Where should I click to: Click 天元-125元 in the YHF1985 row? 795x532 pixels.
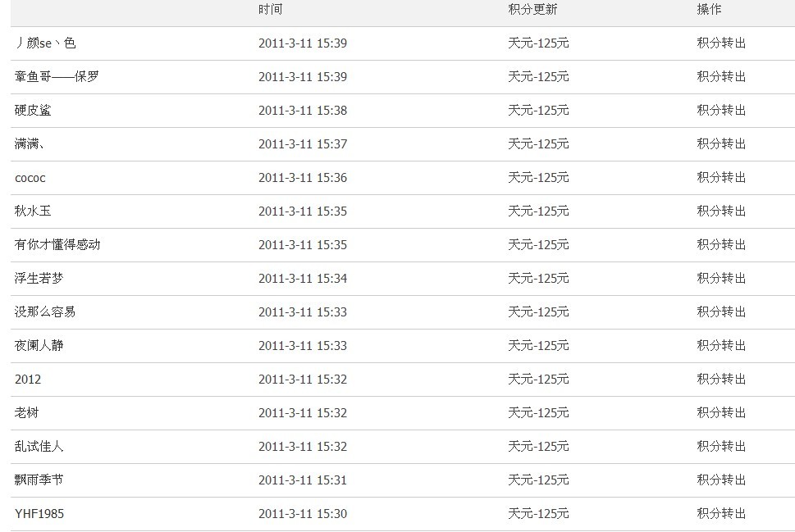click(538, 514)
